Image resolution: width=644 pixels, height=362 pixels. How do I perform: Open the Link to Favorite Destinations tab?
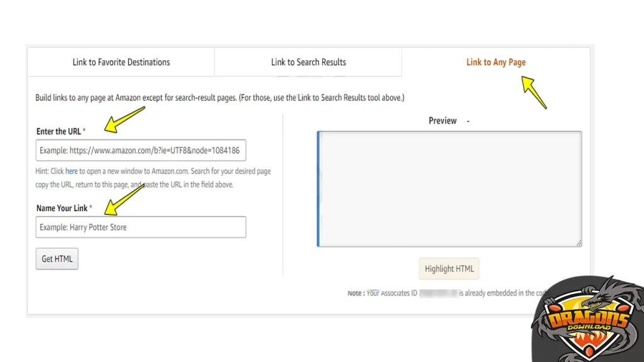click(x=121, y=62)
